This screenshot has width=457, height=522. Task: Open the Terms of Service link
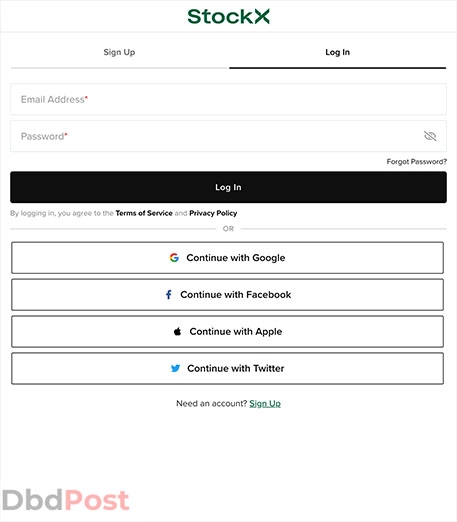click(144, 213)
